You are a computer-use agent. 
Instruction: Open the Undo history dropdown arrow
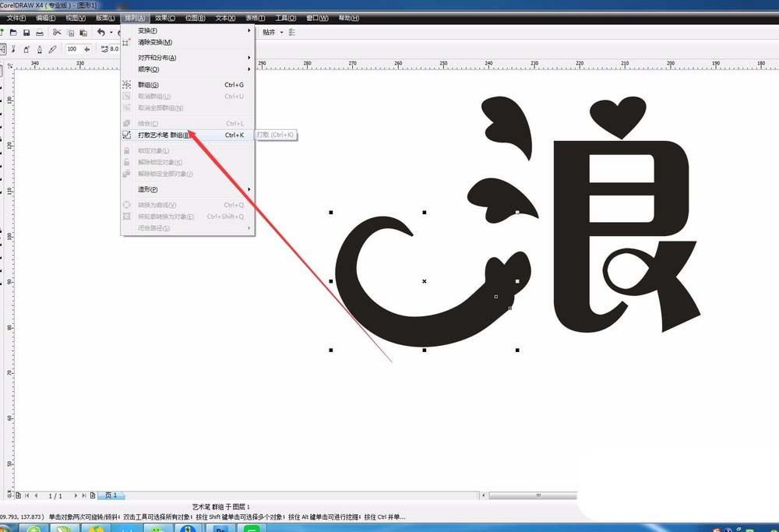pos(111,32)
